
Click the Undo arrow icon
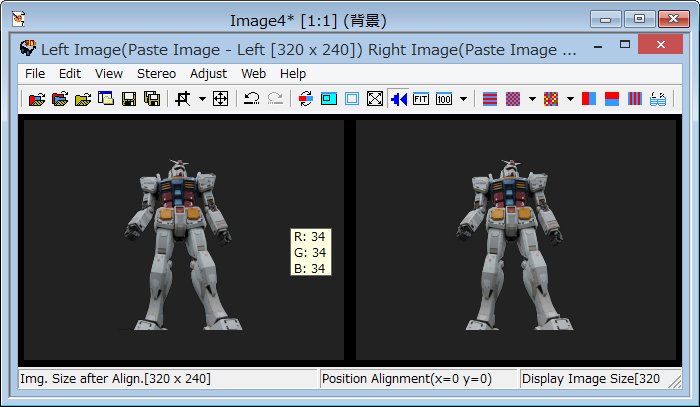pos(252,99)
